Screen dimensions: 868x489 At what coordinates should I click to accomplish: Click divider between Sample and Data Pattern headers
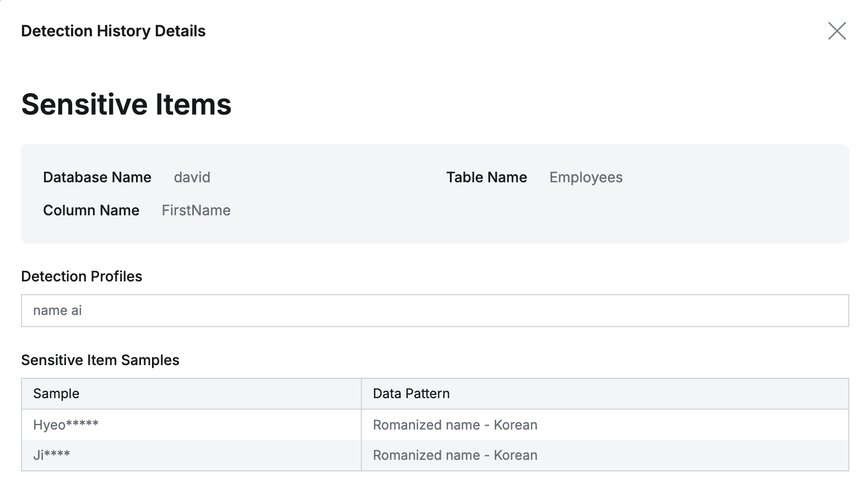(361, 394)
